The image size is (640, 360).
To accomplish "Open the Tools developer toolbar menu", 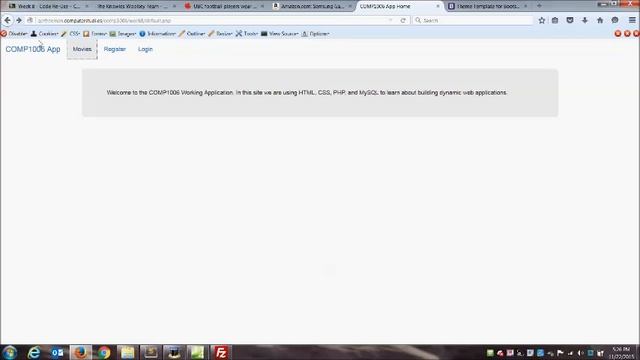I will coord(247,33).
